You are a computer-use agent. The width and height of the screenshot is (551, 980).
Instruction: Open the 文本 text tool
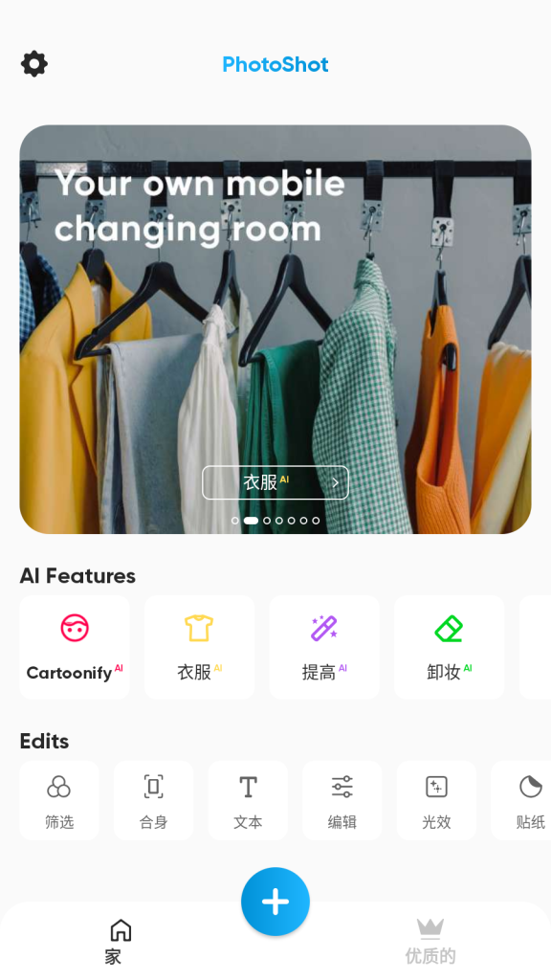tap(248, 801)
